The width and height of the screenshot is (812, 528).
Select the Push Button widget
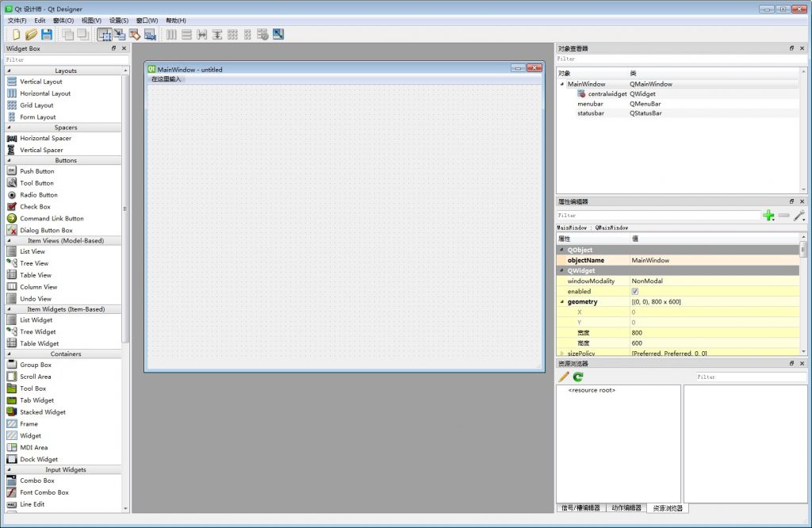coord(37,171)
